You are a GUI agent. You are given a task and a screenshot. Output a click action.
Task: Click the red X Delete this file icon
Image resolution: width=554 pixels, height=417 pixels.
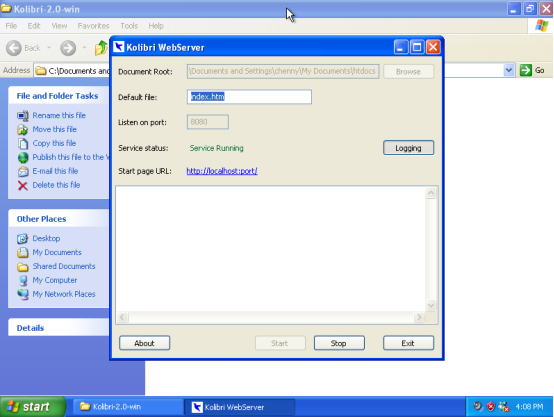[23, 185]
